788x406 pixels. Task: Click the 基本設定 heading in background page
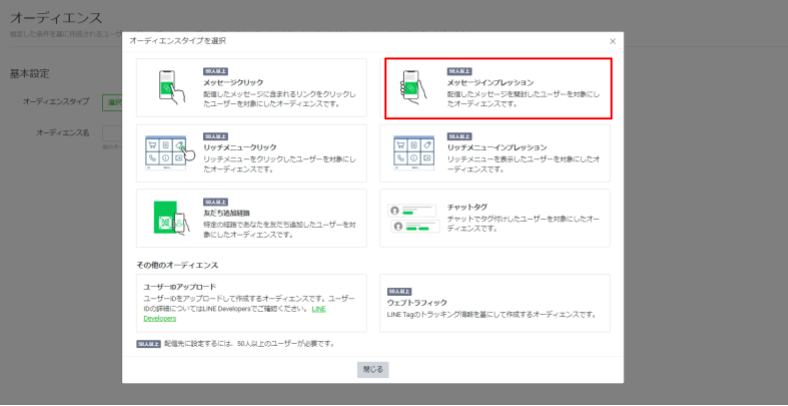[30, 74]
